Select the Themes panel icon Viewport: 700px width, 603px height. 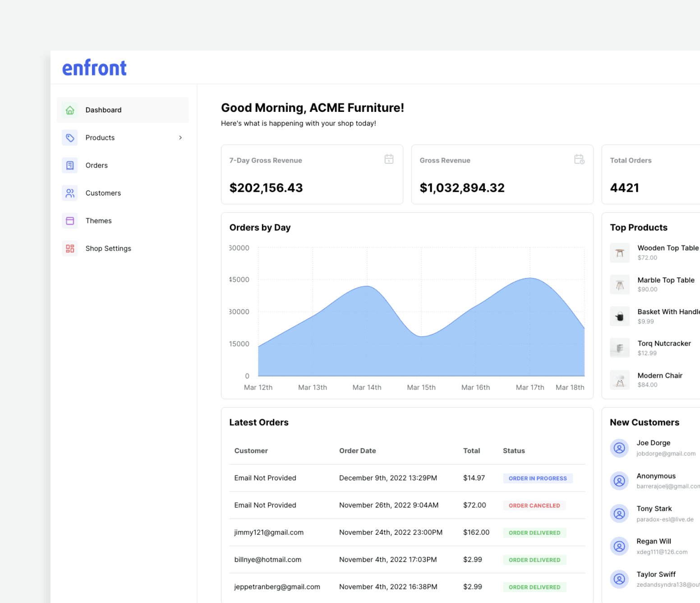click(70, 221)
